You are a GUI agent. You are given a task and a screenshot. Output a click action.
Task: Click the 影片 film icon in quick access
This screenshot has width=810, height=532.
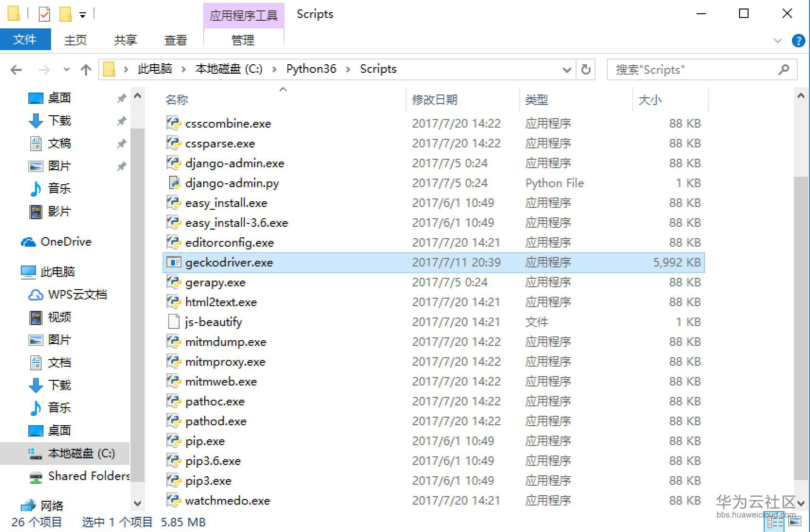pos(36,212)
